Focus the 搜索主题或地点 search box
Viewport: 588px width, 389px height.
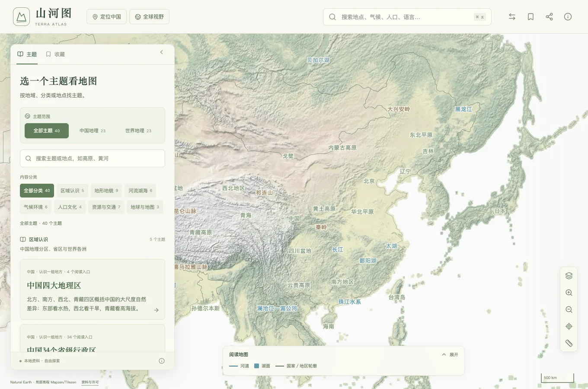click(x=93, y=158)
